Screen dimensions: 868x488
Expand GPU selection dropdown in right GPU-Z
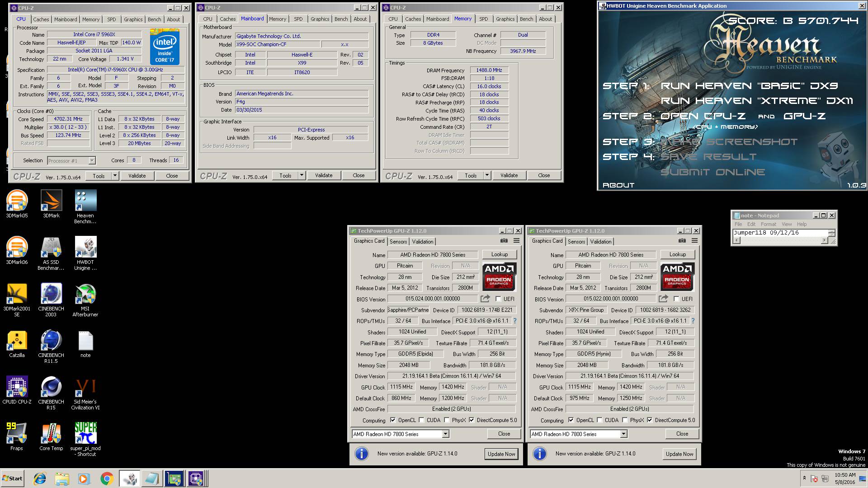click(x=623, y=434)
